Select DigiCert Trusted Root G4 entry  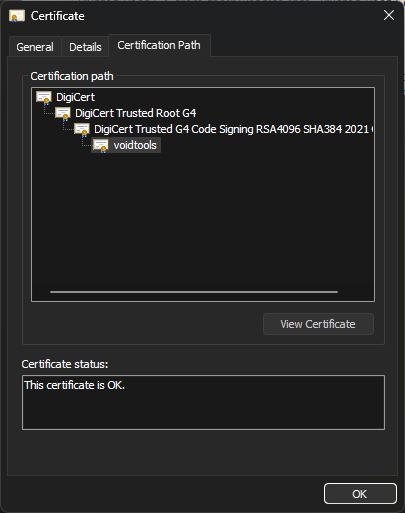(x=136, y=113)
